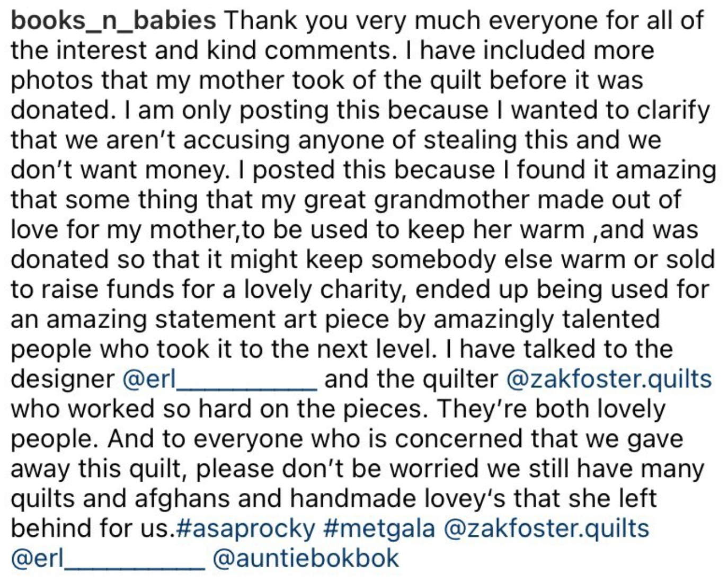Click the word 'photos' in the caption

tap(51, 81)
